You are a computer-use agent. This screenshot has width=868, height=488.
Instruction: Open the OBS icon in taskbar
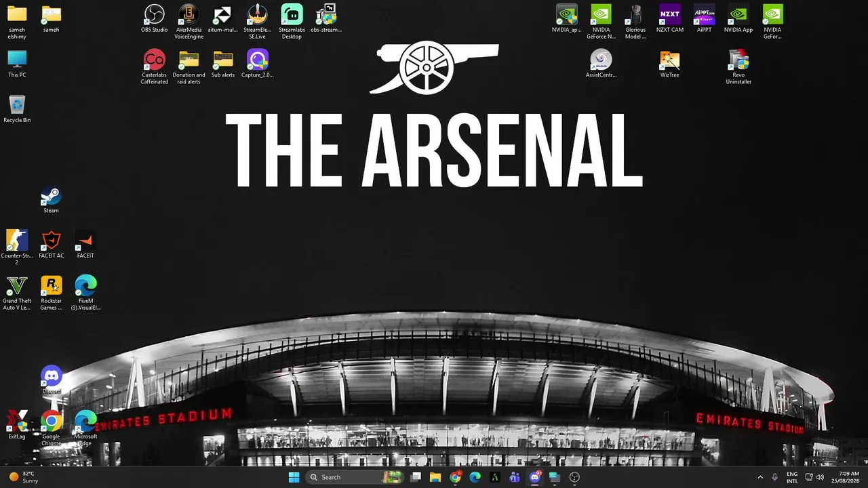(574, 477)
